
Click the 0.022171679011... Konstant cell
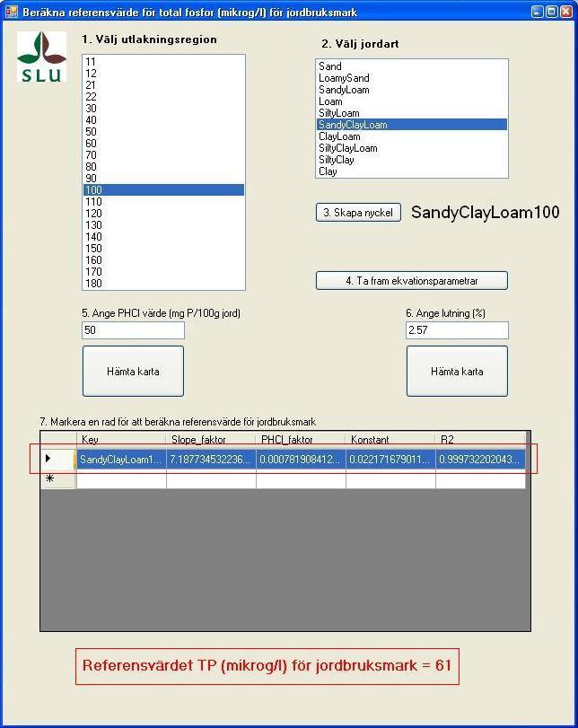[391, 460]
